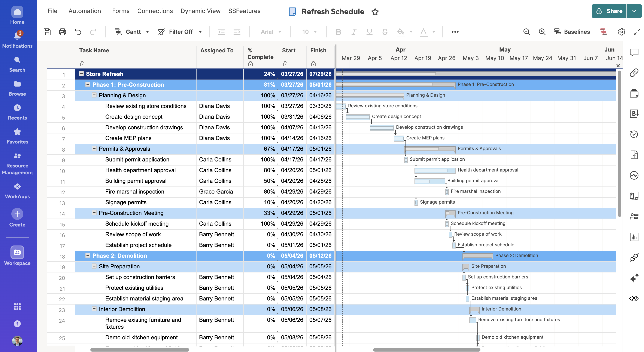This screenshot has width=644, height=352.
Task: Click the Create button in sidebar
Action: click(17, 214)
